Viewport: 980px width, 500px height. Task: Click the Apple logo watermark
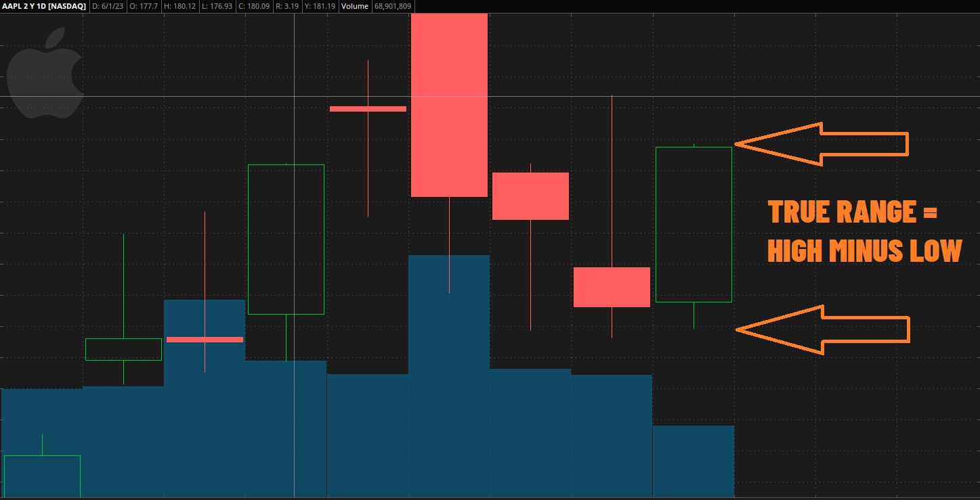(x=45, y=73)
